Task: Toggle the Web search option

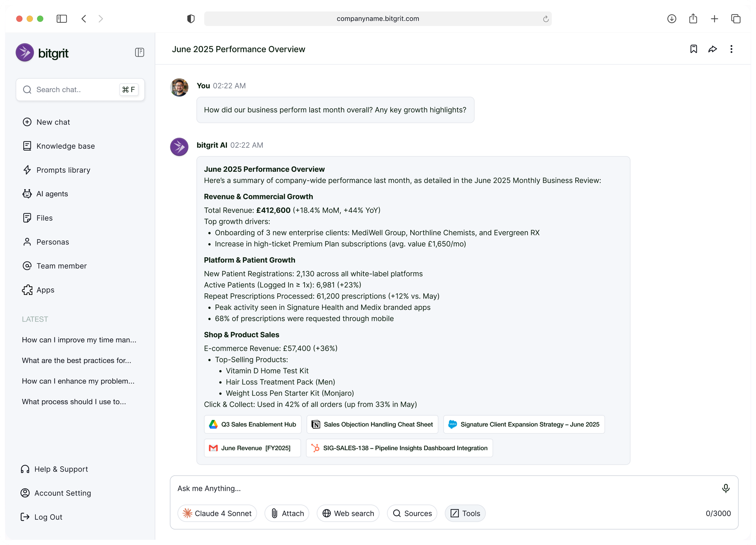Action: [x=348, y=513]
